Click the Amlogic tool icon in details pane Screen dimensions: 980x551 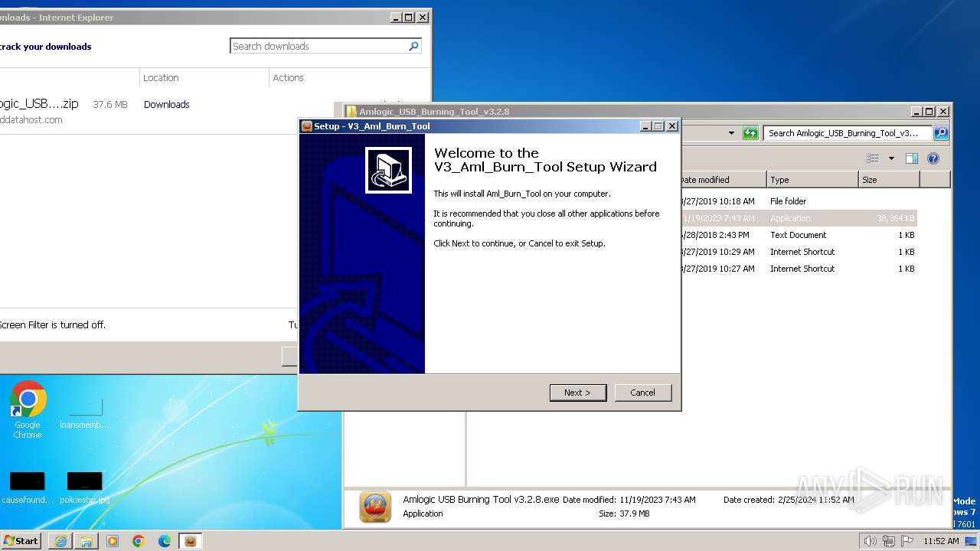[375, 507]
